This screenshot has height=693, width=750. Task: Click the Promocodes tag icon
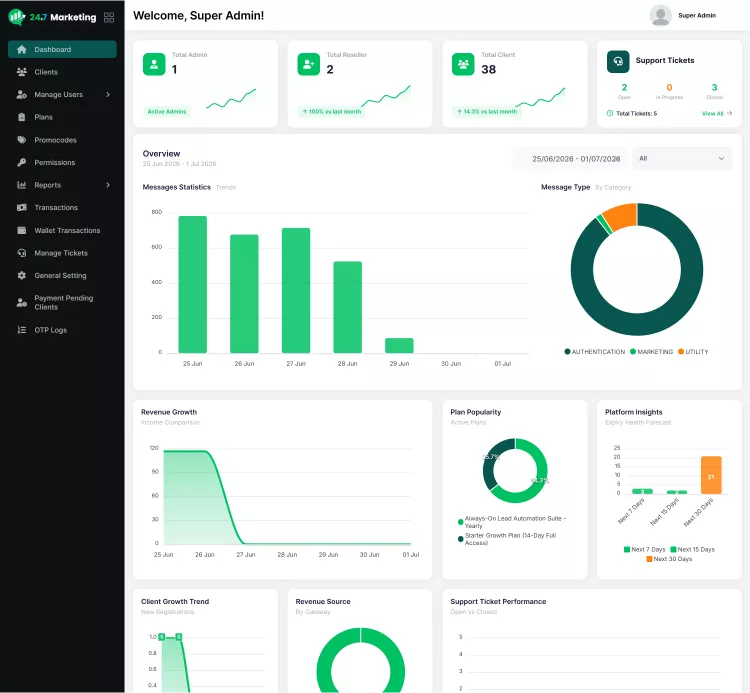22,140
